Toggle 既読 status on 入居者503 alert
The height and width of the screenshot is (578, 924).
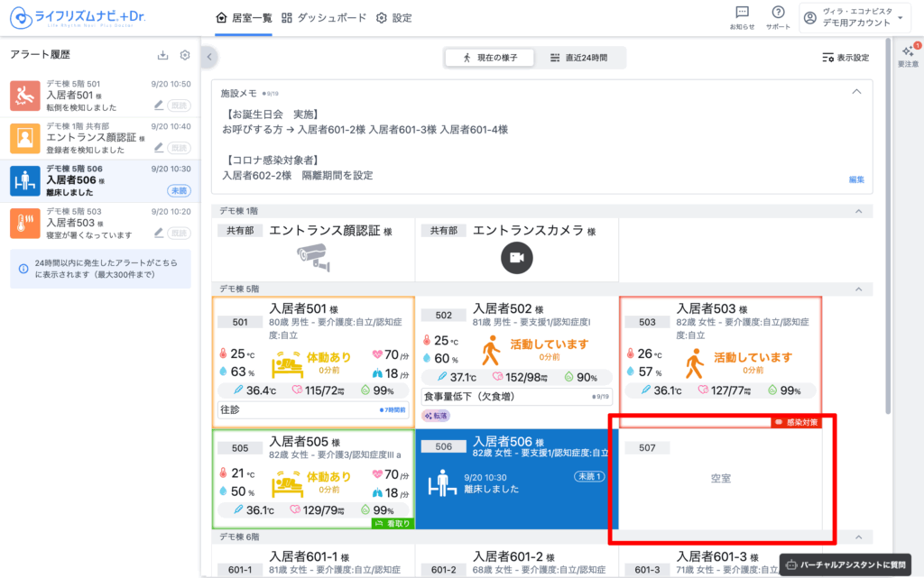[x=180, y=234]
